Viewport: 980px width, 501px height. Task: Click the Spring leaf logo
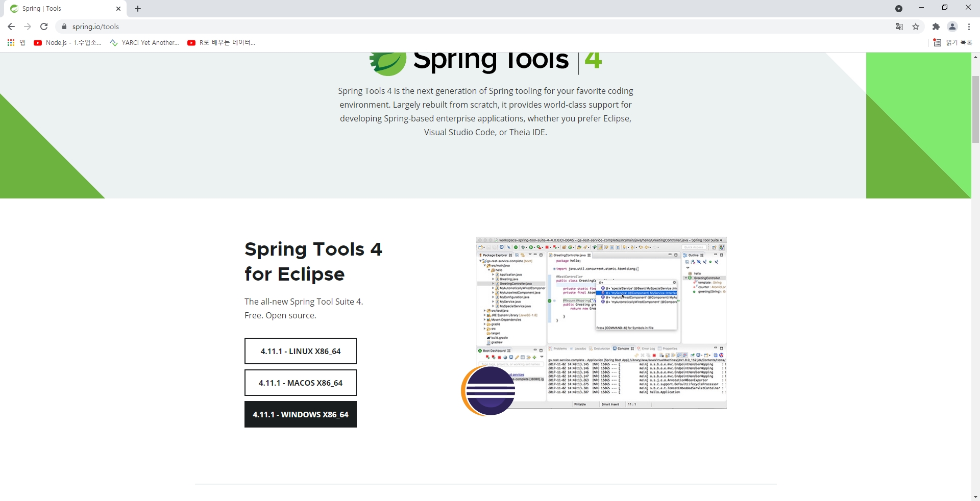click(387, 64)
